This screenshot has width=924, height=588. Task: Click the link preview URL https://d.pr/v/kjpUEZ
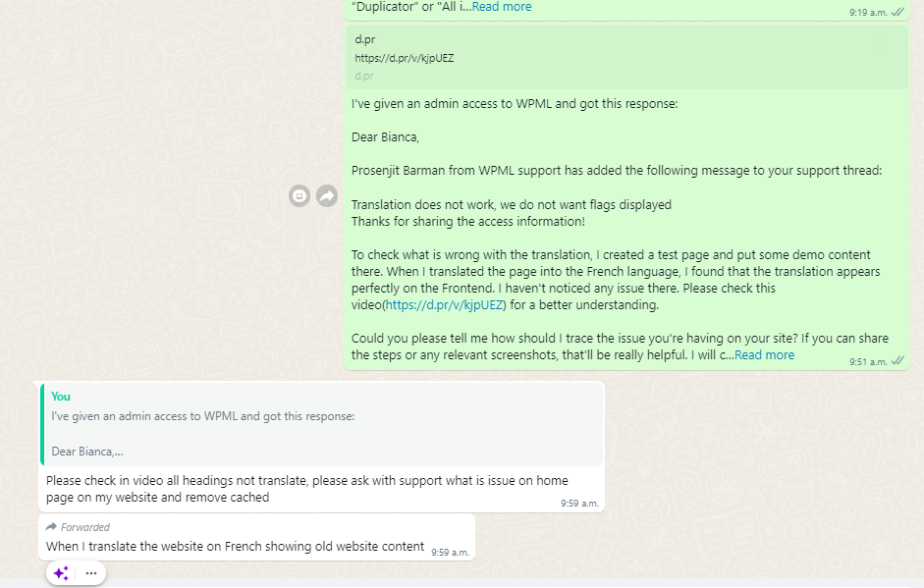click(405, 58)
